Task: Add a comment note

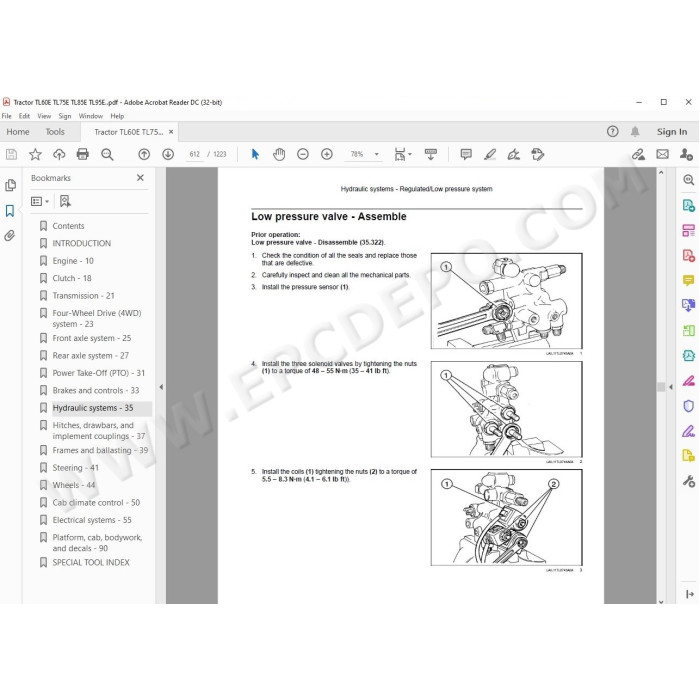Action: (x=466, y=154)
